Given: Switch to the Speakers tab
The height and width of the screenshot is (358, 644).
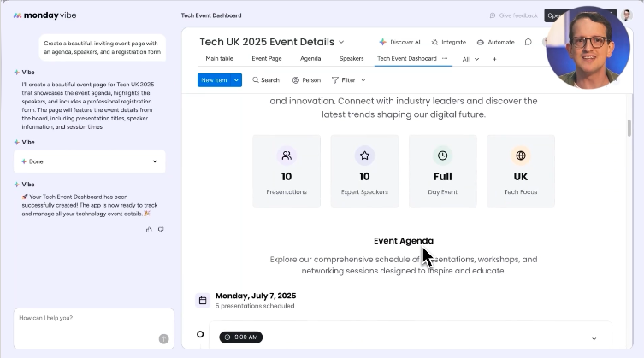Looking at the screenshot, I should (352, 59).
